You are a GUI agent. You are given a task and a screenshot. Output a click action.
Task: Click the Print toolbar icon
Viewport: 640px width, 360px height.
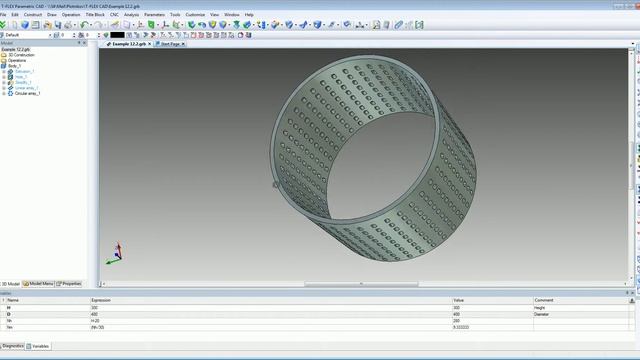click(x=68, y=25)
